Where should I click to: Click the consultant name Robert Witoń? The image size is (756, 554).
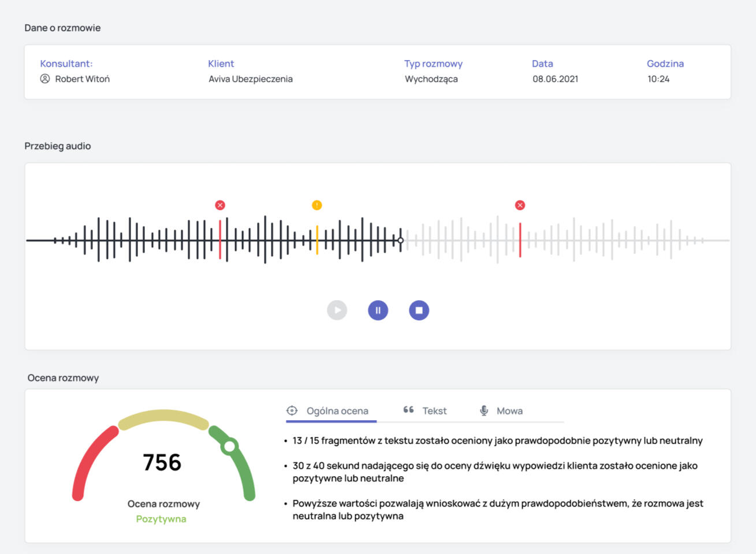82,79
